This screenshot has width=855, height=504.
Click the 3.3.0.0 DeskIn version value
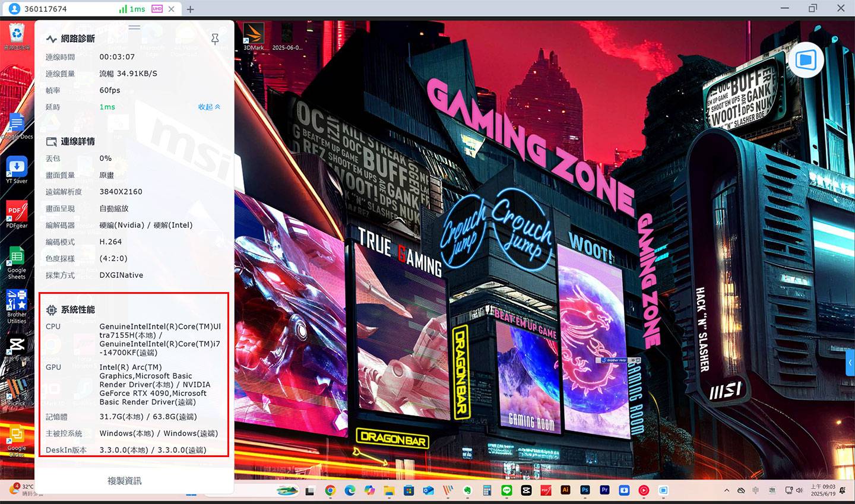(x=153, y=450)
